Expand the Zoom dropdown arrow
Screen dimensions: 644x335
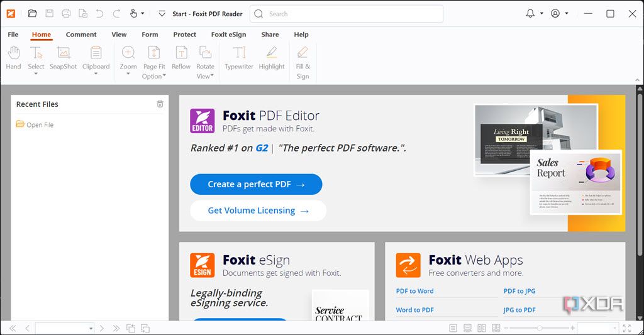tap(128, 74)
